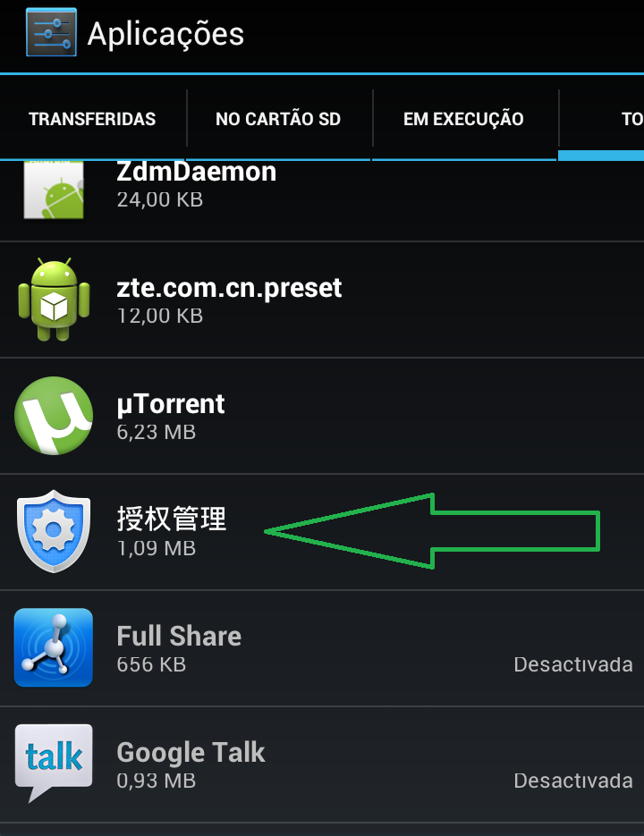This screenshot has width=644, height=836.
Task: Open the Google Talk app entry
Action: pyautogui.click(x=322, y=764)
